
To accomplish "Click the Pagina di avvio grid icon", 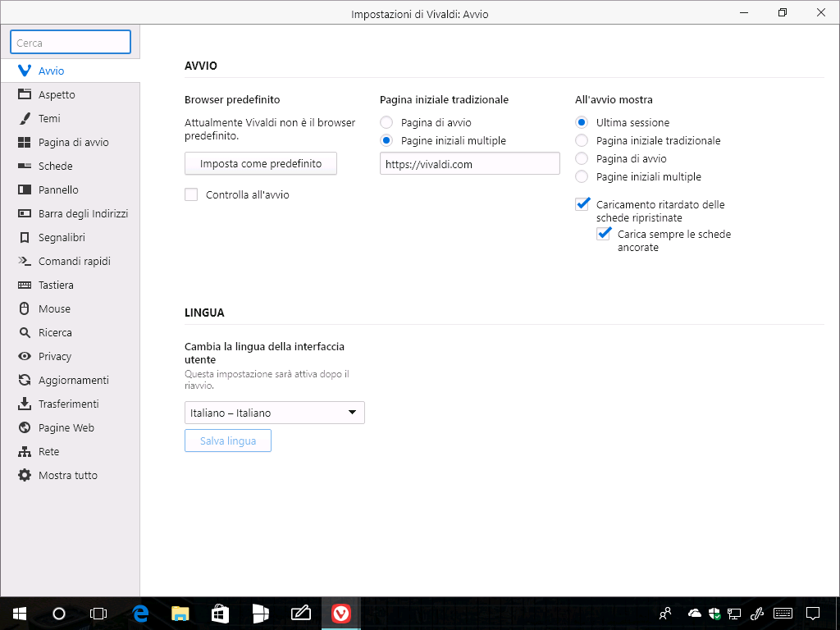I will pos(25,142).
